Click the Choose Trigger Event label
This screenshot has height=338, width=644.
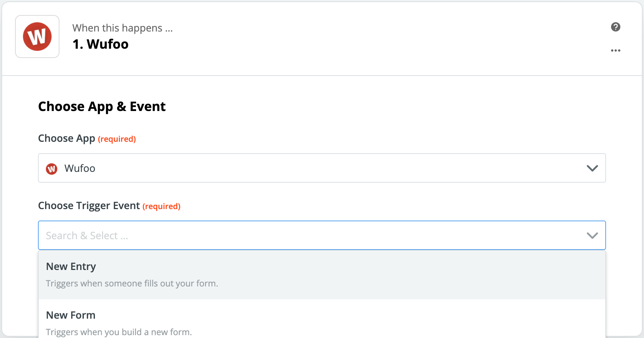89,206
